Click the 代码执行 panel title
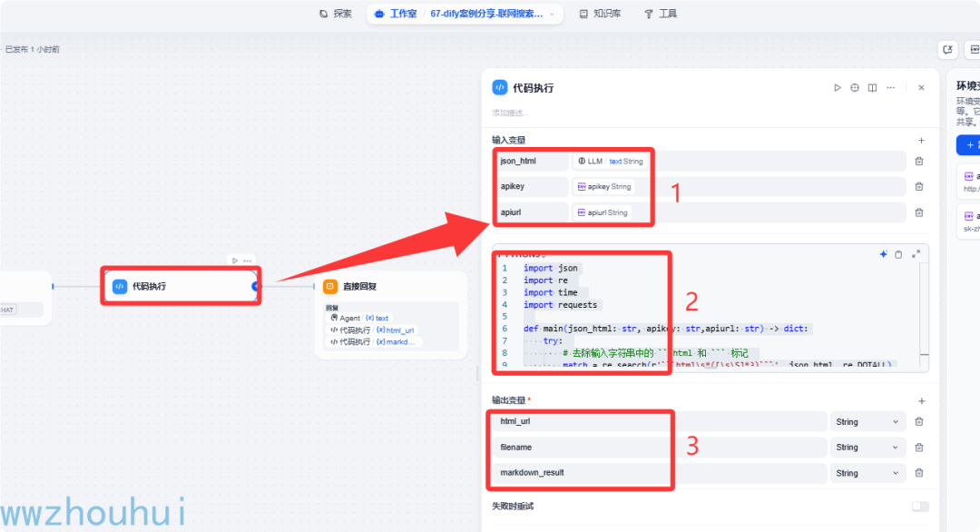Screen dimensions: 980x532 [x=534, y=88]
